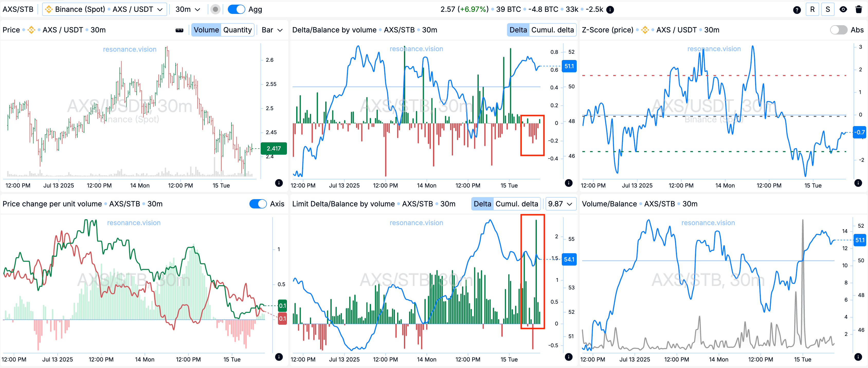Screen dimensions: 868x368
Task: Toggle the eye visibility icon
Action: click(843, 10)
